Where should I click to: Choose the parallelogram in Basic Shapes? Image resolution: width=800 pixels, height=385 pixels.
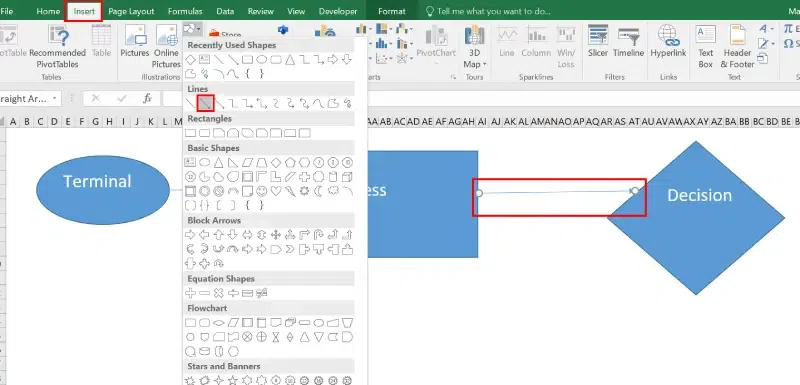247,163
